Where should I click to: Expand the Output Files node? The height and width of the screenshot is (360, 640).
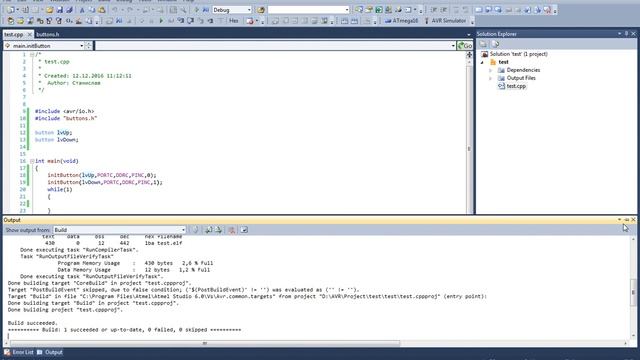(491, 78)
